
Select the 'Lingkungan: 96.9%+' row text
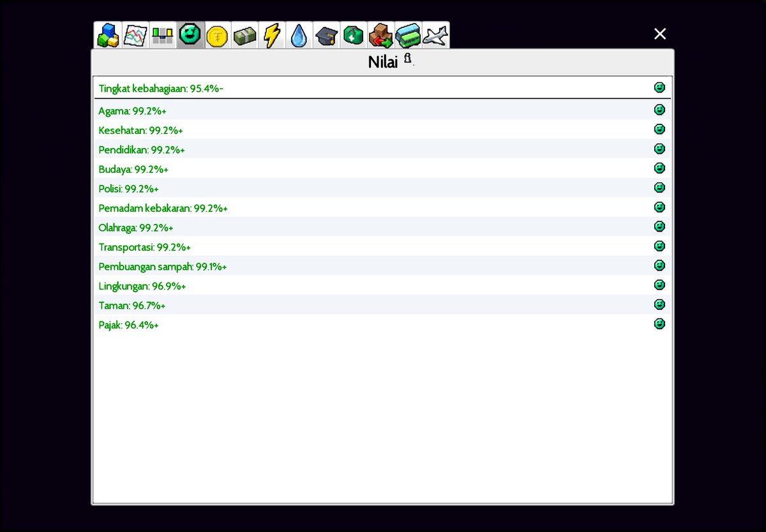tap(142, 286)
